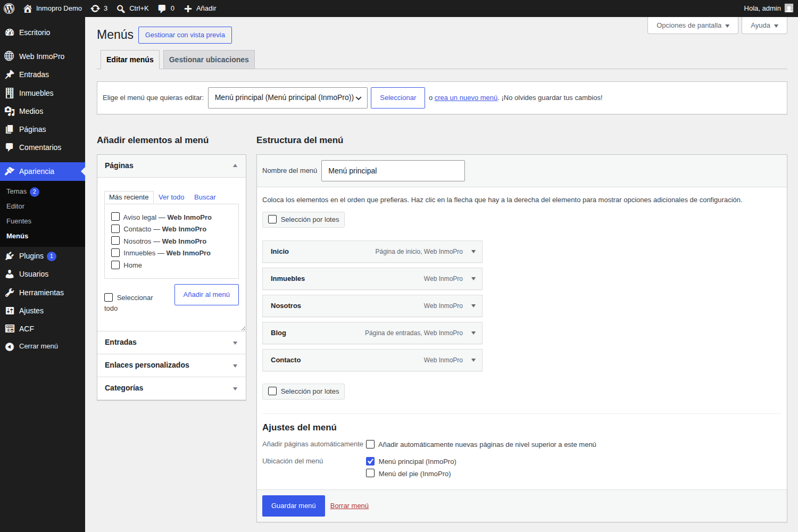The width and height of the screenshot is (798, 532).
Task: Click the Páginas pages icon
Action: 10,129
